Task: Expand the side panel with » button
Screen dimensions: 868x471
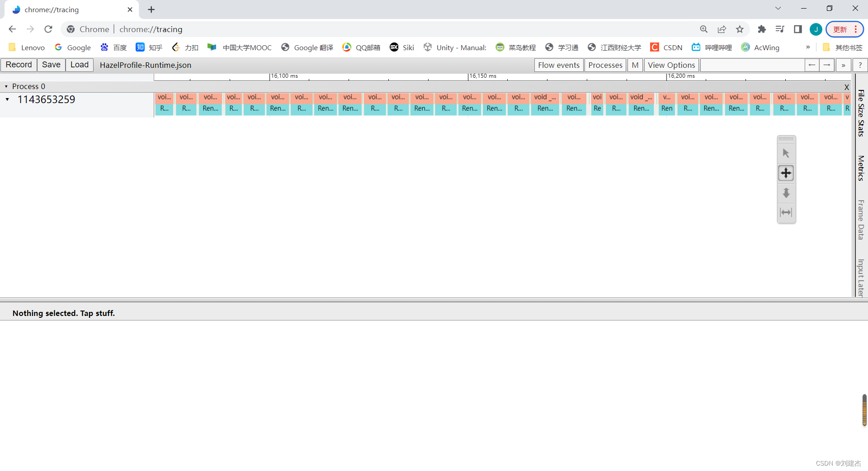Action: coord(844,65)
